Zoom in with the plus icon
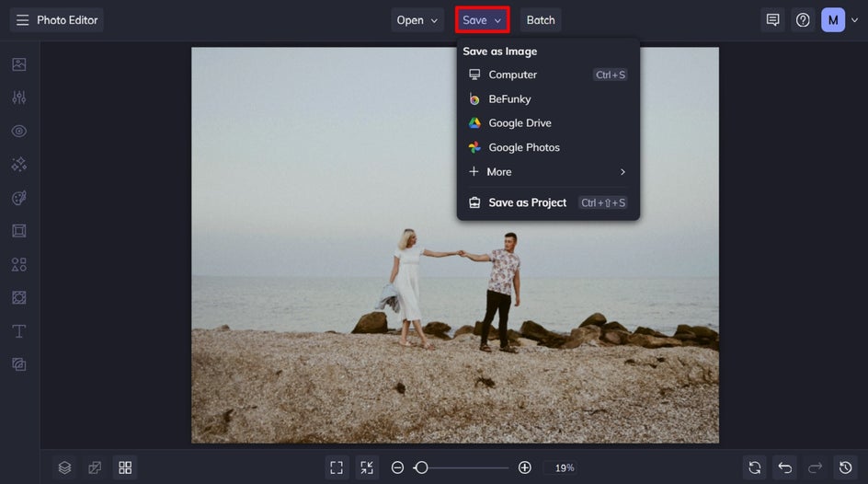The height and width of the screenshot is (484, 868). tap(525, 468)
